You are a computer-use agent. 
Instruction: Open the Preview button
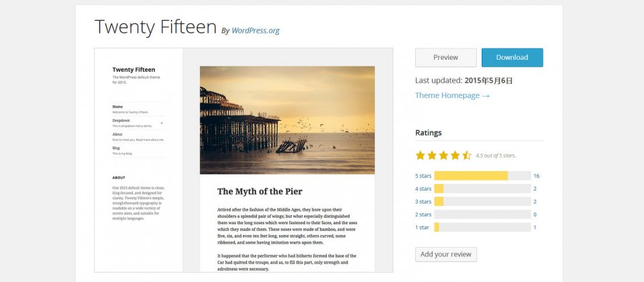tap(445, 58)
